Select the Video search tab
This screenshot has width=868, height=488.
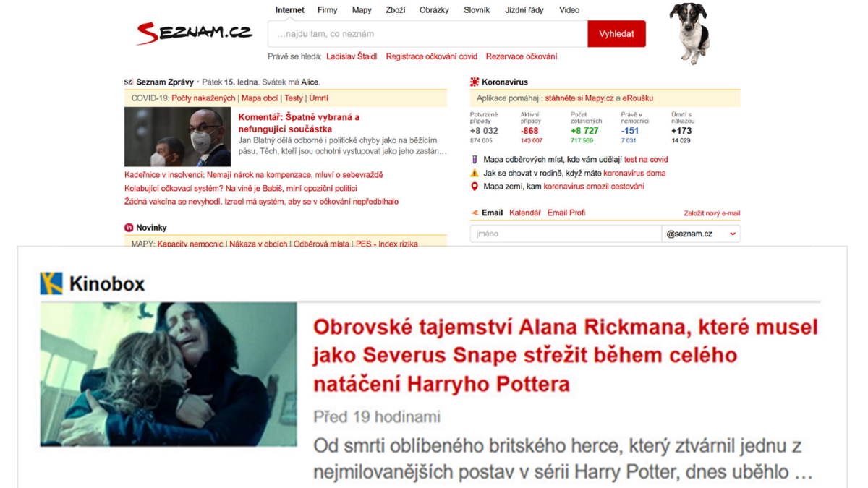point(569,10)
